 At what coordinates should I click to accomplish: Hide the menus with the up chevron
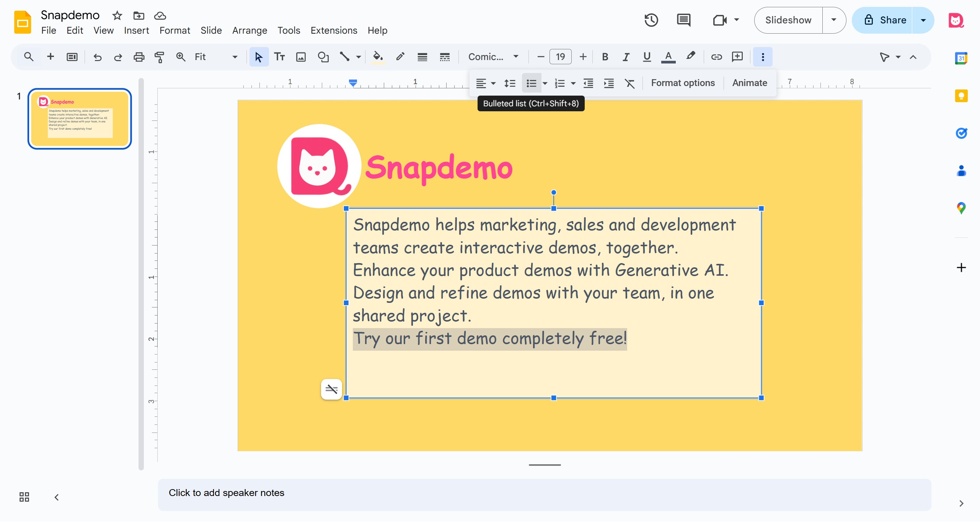click(913, 57)
